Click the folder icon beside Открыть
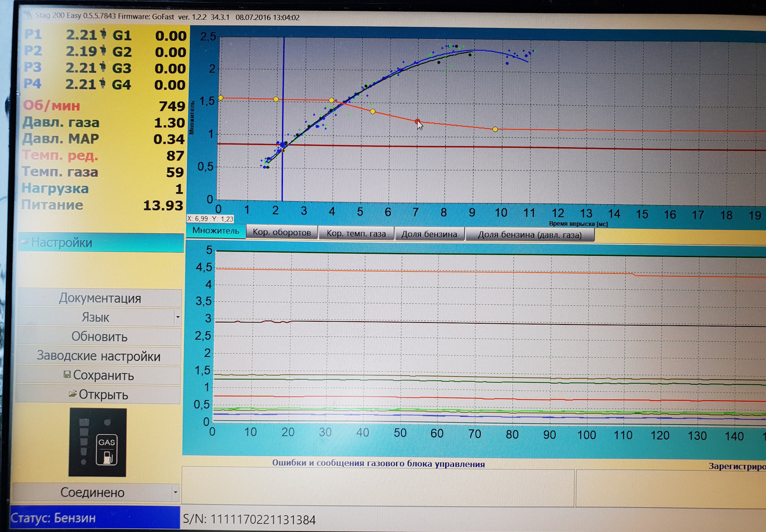This screenshot has height=532, width=766. pos(73,394)
